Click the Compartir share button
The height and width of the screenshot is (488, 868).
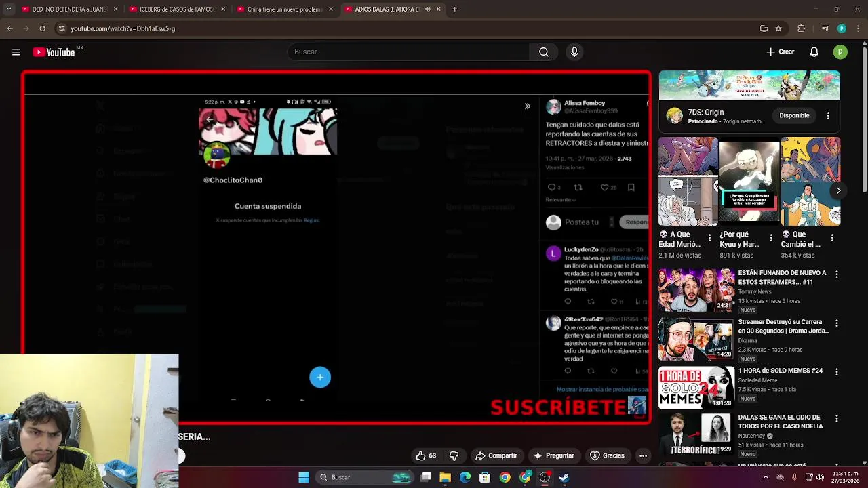tap(496, 455)
